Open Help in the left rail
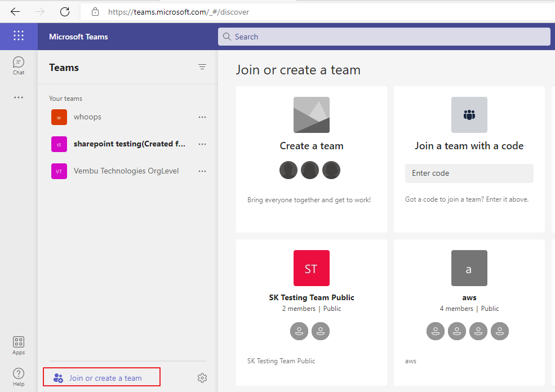 19,377
